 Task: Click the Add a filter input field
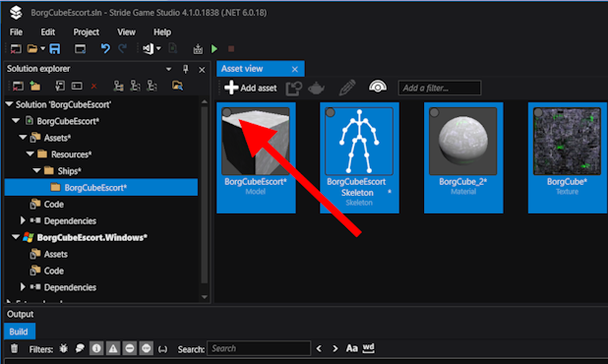click(440, 88)
